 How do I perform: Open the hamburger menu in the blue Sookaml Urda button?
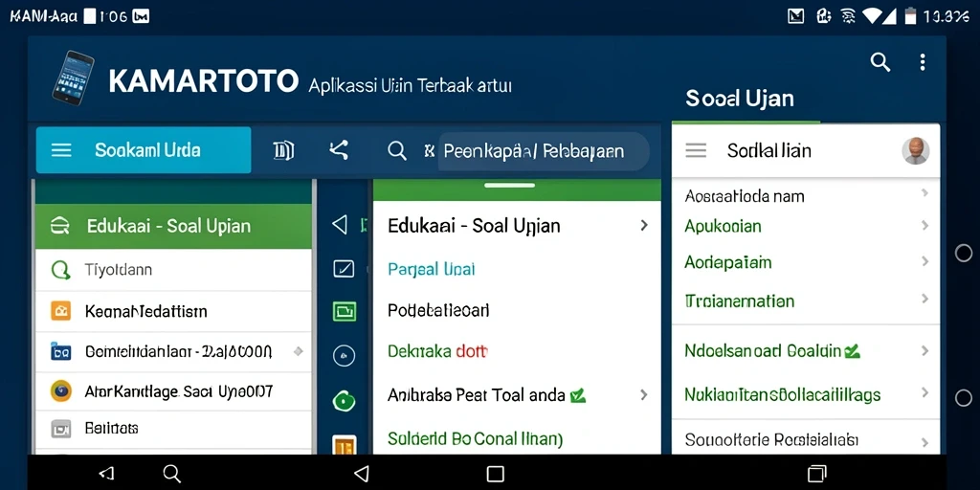tap(61, 150)
